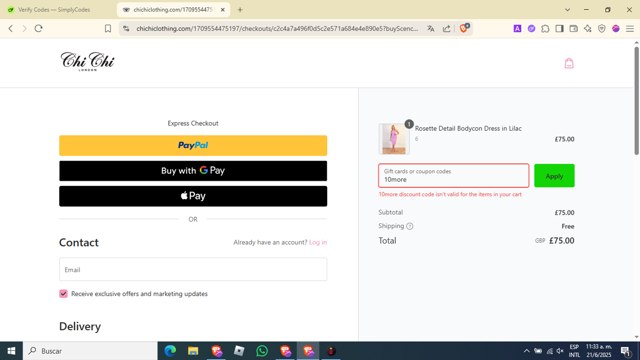
Task: Show hidden system tray icons
Action: [527, 351]
